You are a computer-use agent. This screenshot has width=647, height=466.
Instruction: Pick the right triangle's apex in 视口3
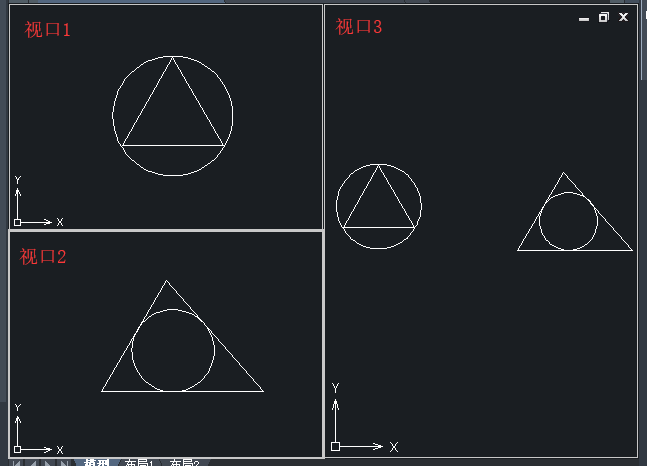pos(565,173)
